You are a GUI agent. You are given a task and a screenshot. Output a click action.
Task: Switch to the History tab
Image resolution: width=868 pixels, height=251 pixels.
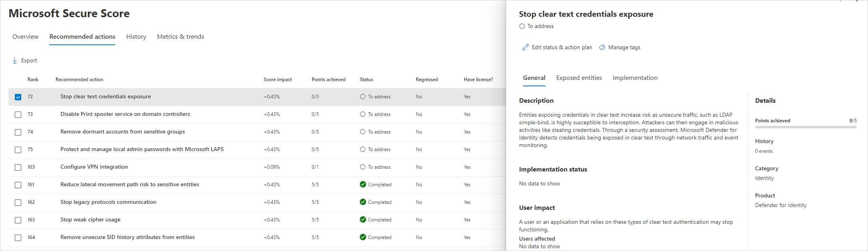tap(136, 37)
